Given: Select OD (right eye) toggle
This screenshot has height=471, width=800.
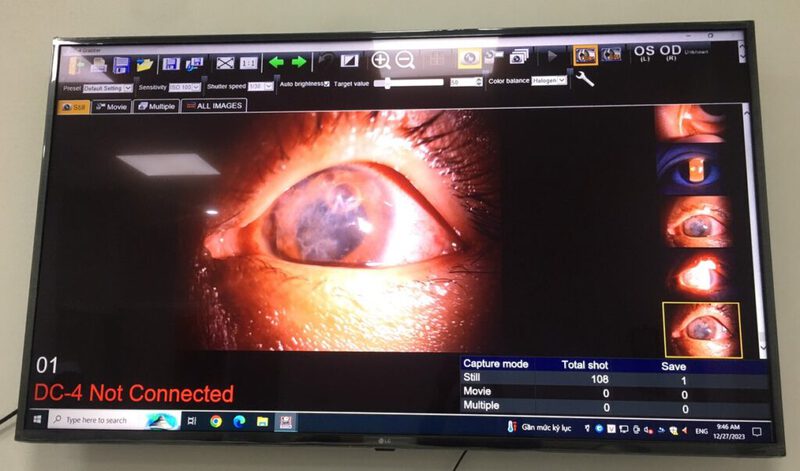Looking at the screenshot, I should (x=670, y=52).
